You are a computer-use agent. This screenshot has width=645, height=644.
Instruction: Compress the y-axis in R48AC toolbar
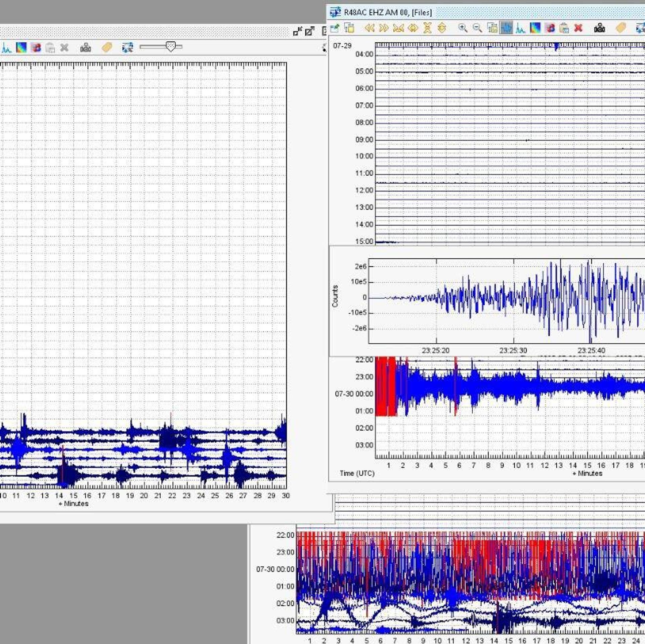click(427, 28)
